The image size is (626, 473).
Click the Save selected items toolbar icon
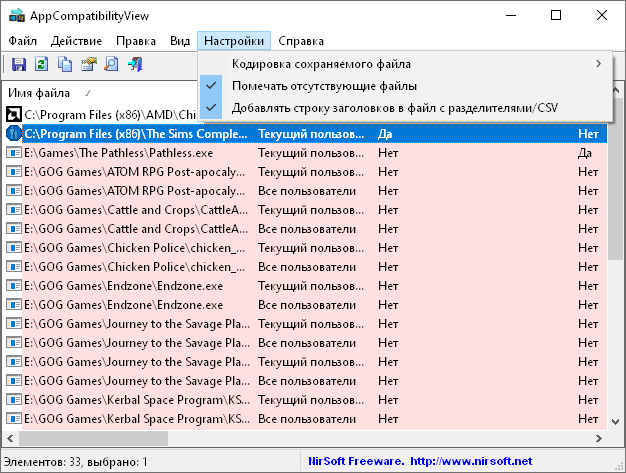click(19, 64)
